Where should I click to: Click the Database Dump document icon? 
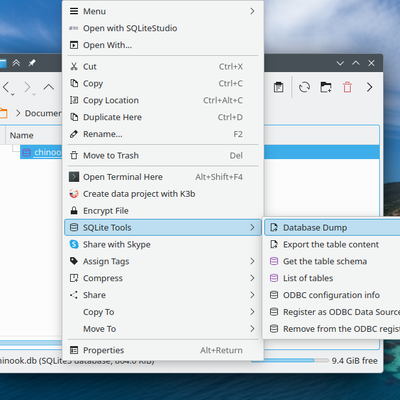274,228
